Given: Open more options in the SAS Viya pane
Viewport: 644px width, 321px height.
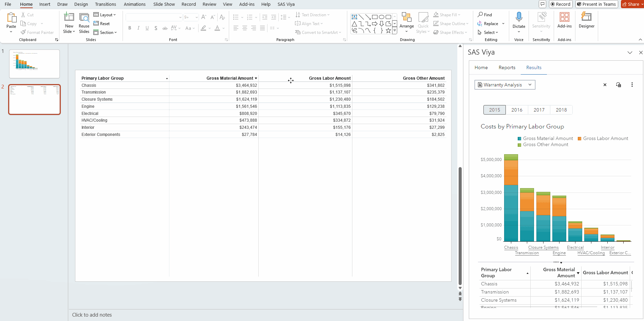Looking at the screenshot, I should [x=632, y=84].
